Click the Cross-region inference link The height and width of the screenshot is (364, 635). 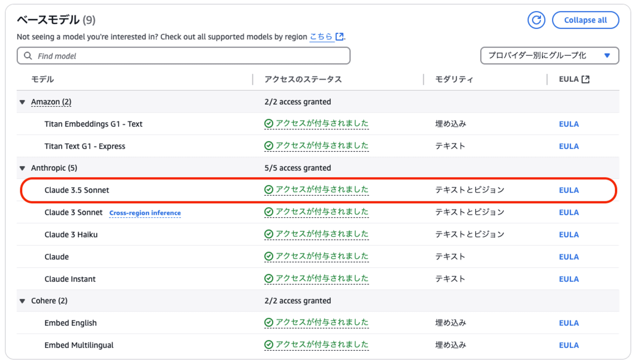(x=145, y=213)
